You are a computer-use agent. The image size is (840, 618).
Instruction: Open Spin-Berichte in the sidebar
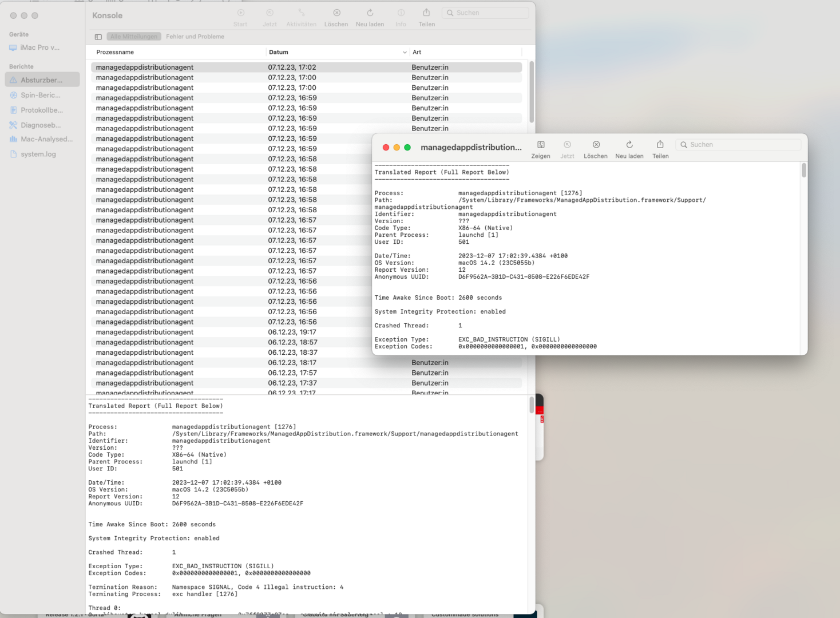40,96
